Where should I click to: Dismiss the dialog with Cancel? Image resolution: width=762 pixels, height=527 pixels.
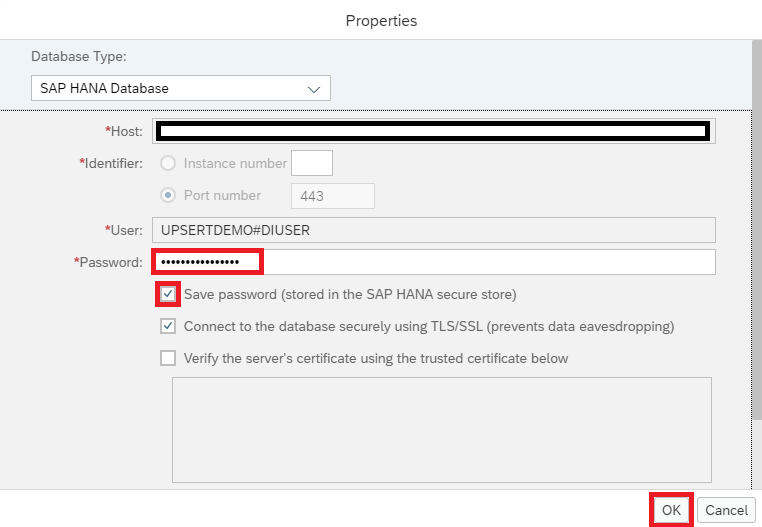click(727, 510)
